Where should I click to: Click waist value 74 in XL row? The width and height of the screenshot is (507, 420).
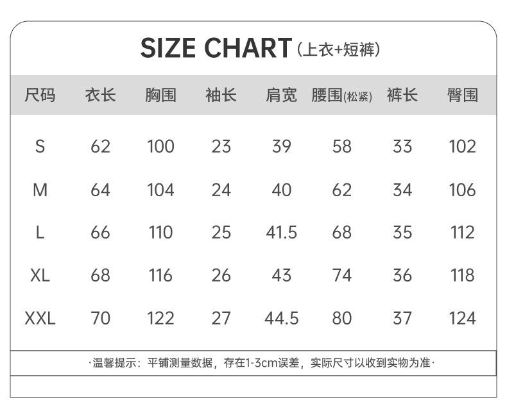pyautogui.click(x=341, y=275)
